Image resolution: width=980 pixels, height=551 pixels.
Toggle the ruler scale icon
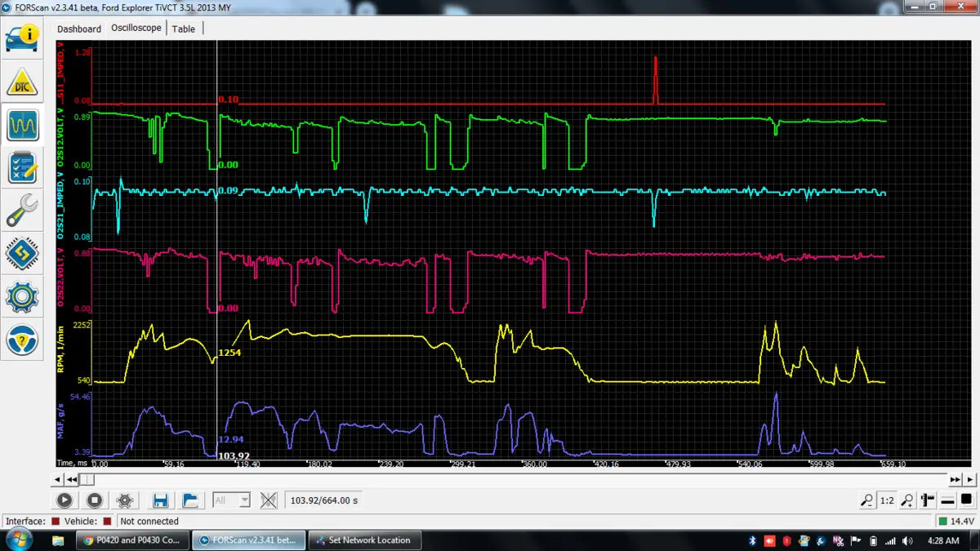[x=928, y=500]
